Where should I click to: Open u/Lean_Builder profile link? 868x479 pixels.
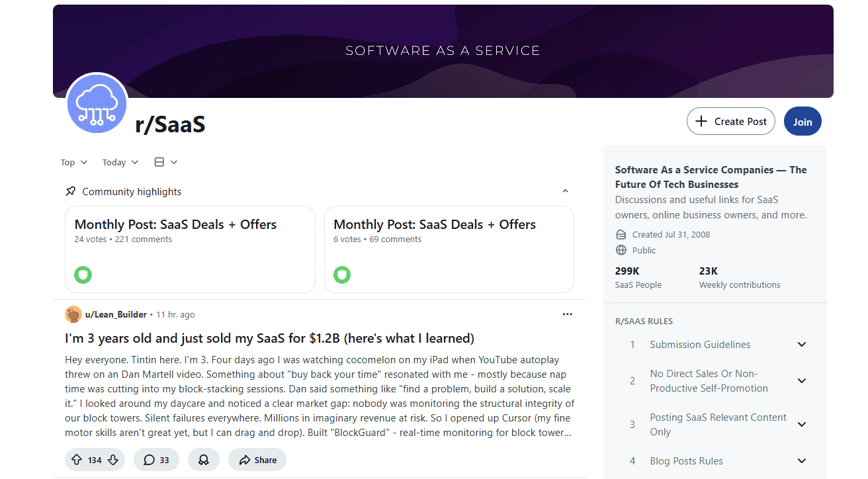tap(116, 315)
